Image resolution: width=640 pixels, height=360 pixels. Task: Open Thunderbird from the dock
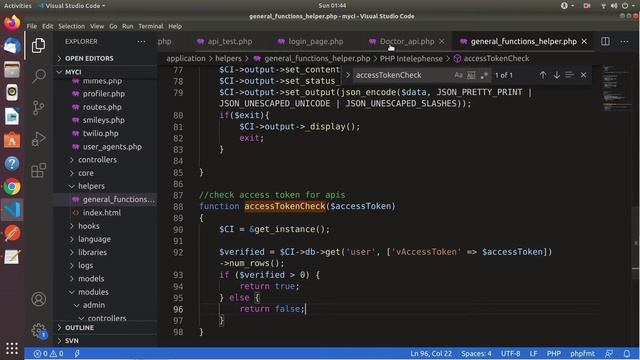tap(12, 46)
